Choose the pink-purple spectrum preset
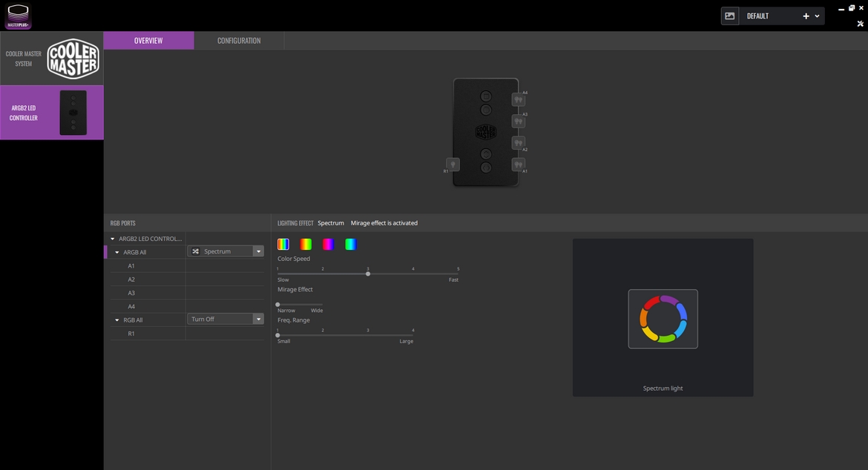 click(328, 245)
